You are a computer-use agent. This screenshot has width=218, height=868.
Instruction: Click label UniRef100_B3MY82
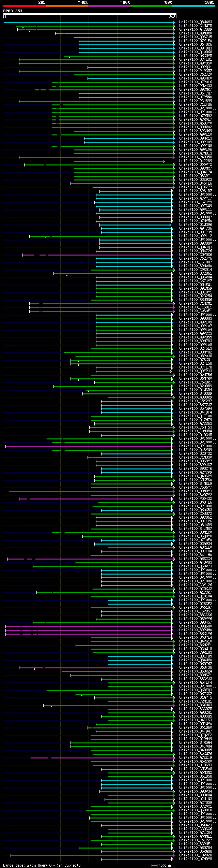(x=196, y=352)
